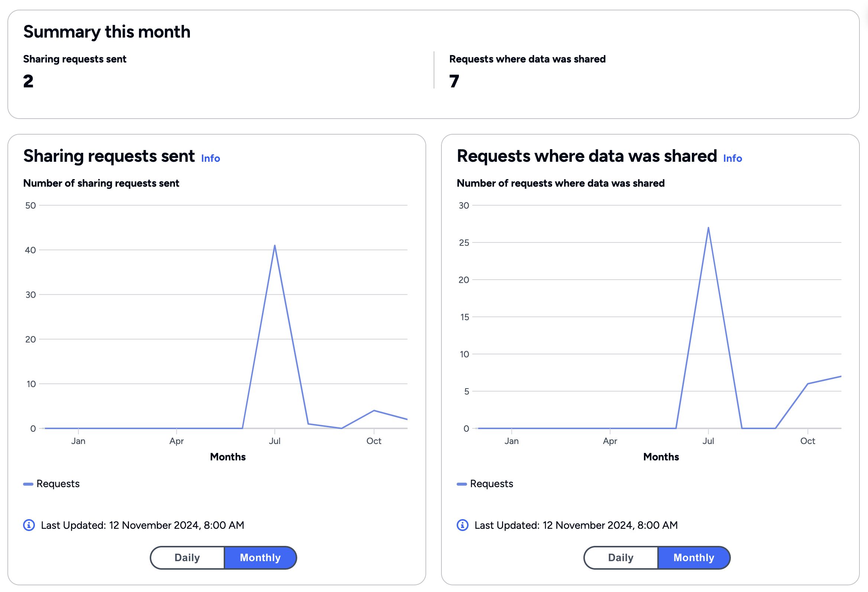Click the Jul peak on Sharing requests sent chart
Screen dimensions: 868x592
coord(275,245)
